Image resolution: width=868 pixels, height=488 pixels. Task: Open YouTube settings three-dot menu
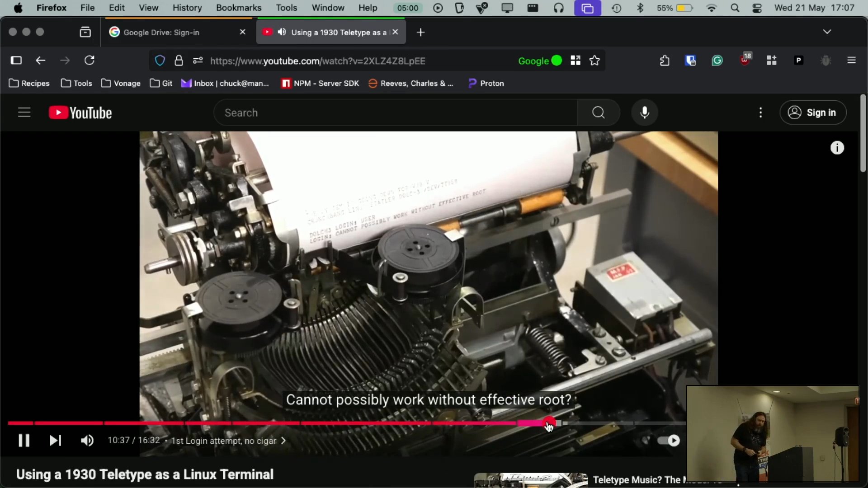coord(761,113)
